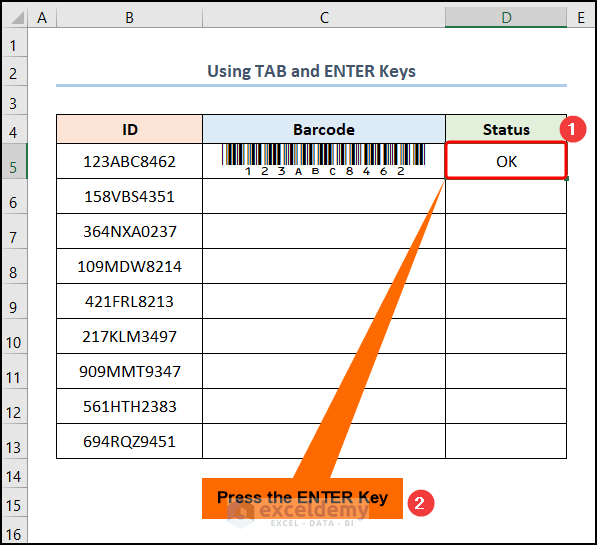Click the empty Status cell beside 909MMT9347

click(x=506, y=371)
